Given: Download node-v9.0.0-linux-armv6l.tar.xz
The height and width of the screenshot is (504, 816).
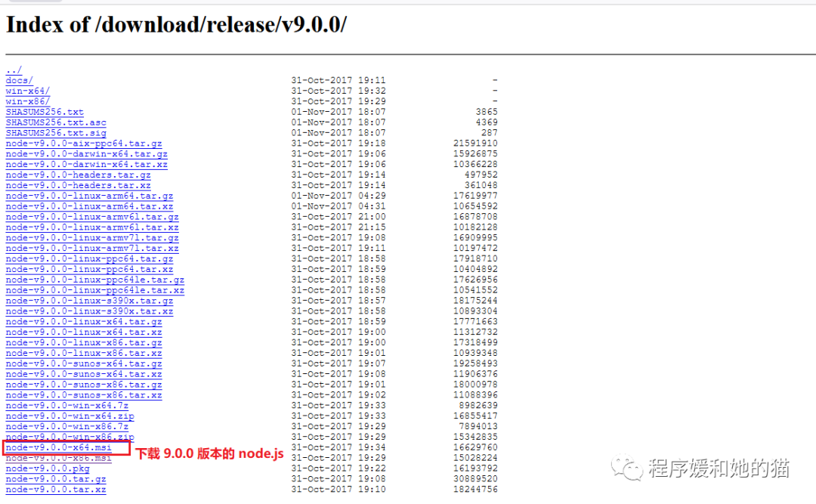Looking at the screenshot, I should (x=92, y=227).
